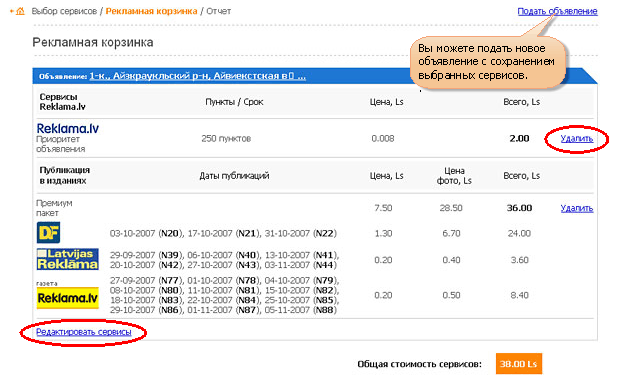Select the premium total 36.00
Screen dimensions: 621x384
click(x=519, y=208)
